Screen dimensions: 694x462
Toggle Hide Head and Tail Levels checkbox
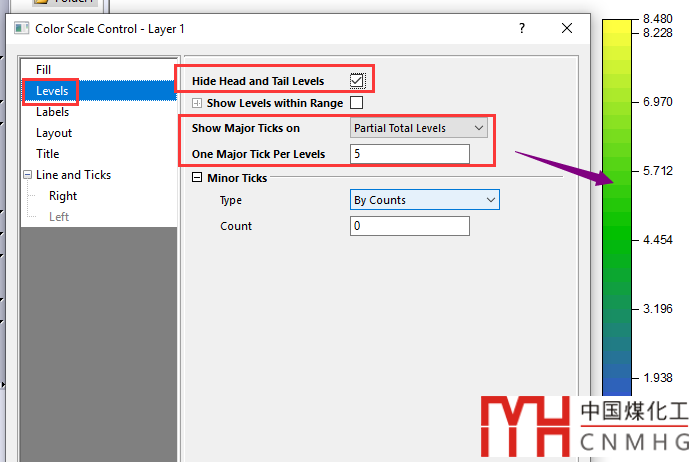point(357,81)
